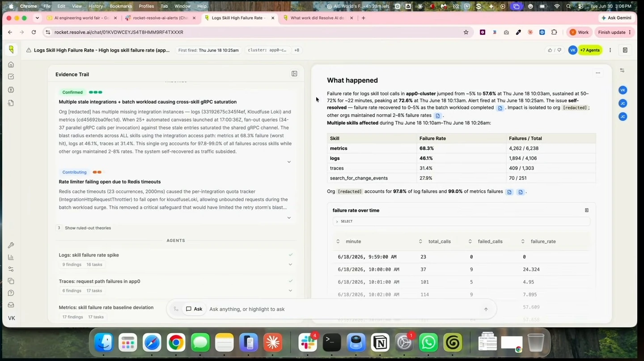Copy the failure rate over time table
Viewport: 644px width, 361px height.
(587, 210)
